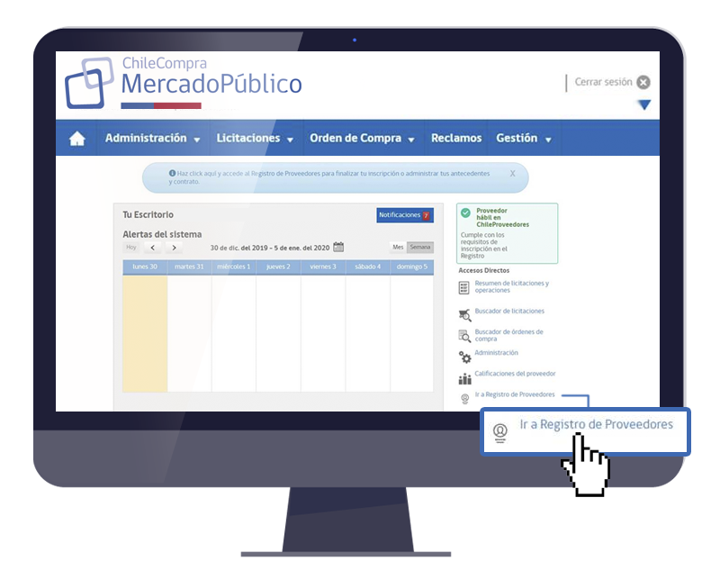
Task: Select the viernes 3 column header
Action: 323,267
